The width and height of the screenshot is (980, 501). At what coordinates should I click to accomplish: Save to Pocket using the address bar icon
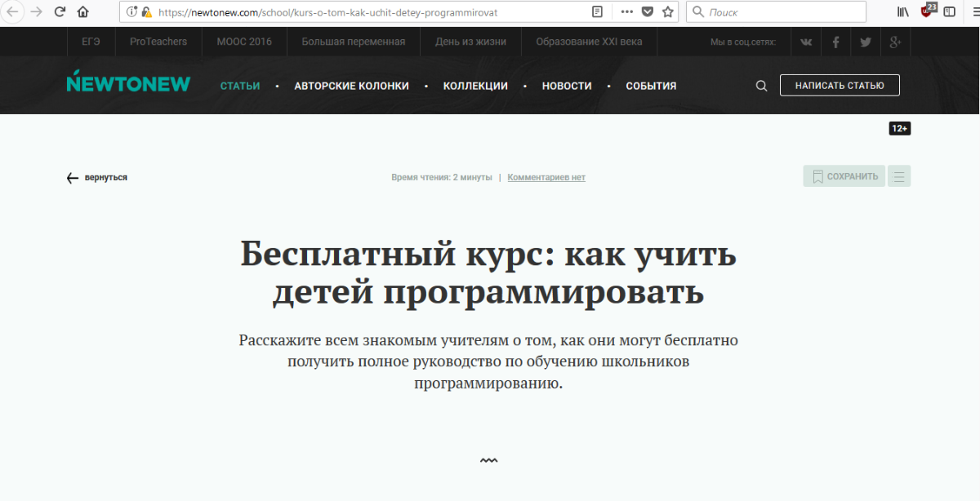coord(648,12)
